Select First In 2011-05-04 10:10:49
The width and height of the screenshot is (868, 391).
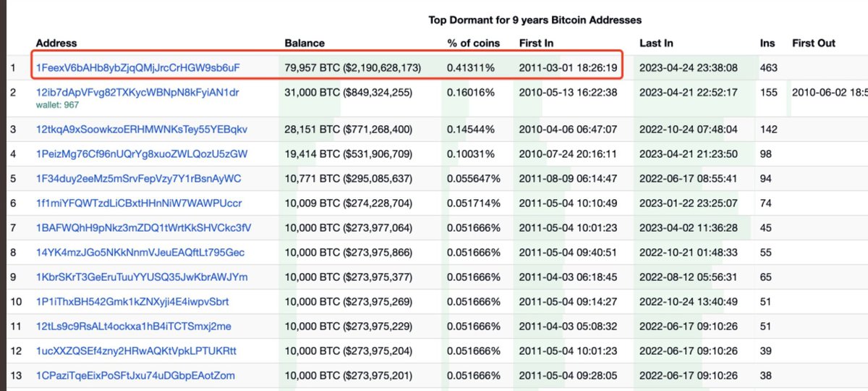(x=569, y=203)
